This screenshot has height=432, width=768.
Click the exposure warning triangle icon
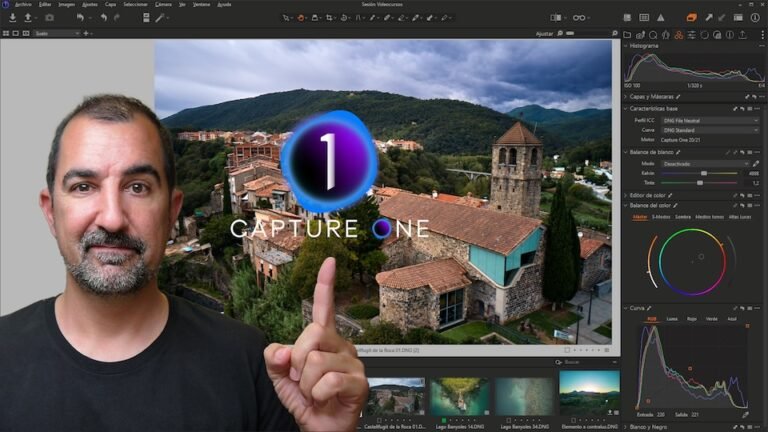pyautogui.click(x=661, y=18)
